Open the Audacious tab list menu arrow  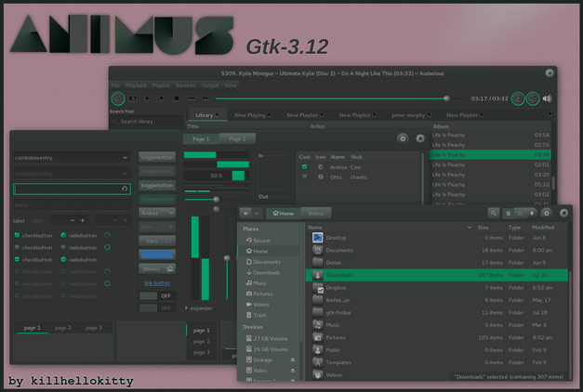click(x=550, y=114)
